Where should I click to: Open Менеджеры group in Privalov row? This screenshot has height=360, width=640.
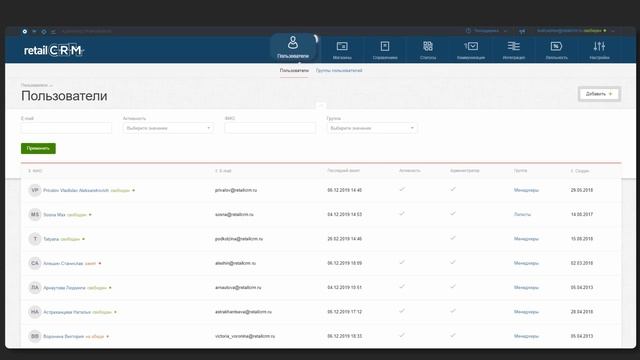[526, 190]
